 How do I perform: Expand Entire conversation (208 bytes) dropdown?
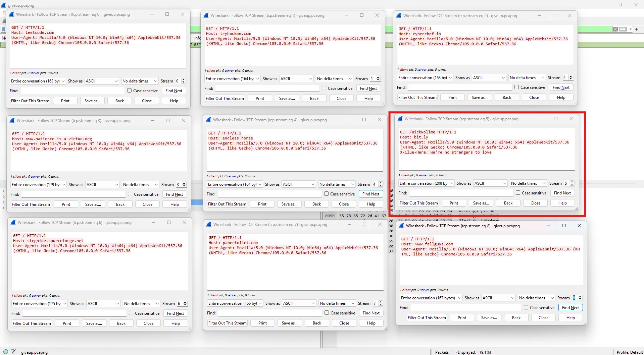point(426,183)
